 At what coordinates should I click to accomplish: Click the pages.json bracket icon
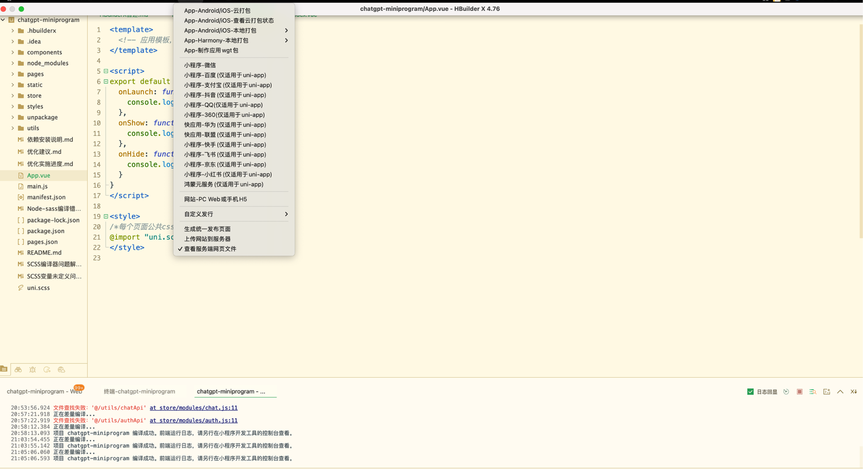21,242
